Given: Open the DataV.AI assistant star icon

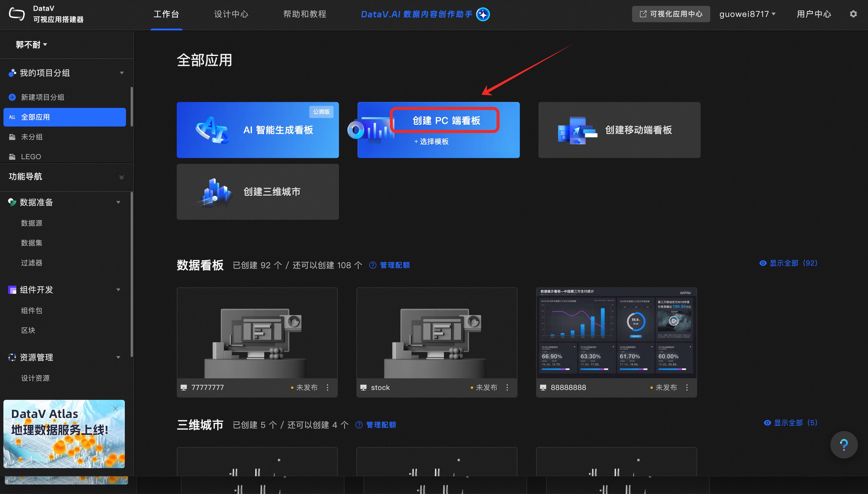Looking at the screenshot, I should [483, 14].
